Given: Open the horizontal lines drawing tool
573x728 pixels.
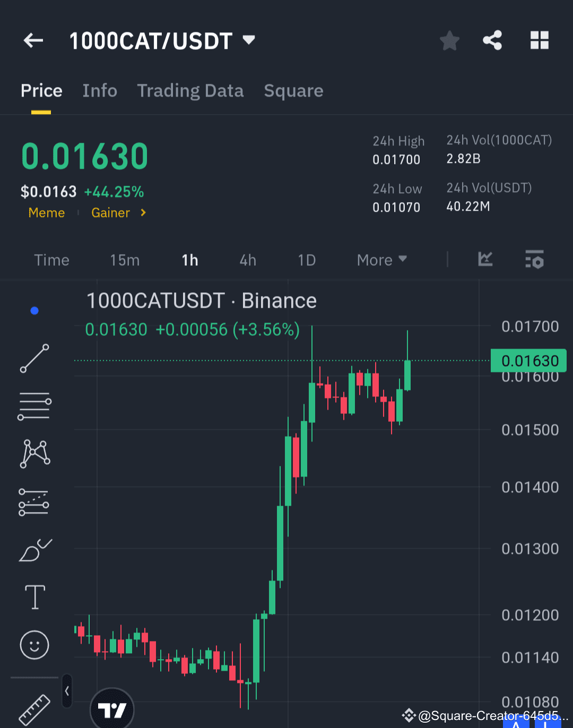Looking at the screenshot, I should [34, 406].
